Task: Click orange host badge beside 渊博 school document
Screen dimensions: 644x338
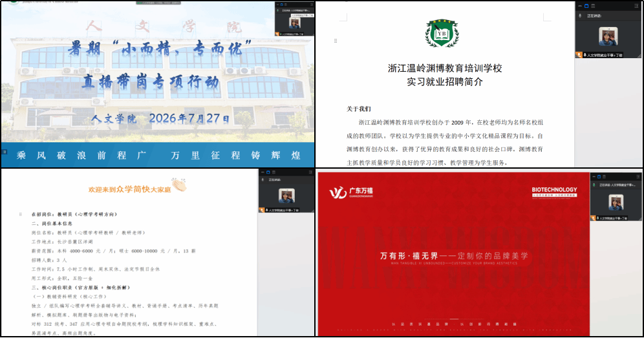Action: [579, 55]
